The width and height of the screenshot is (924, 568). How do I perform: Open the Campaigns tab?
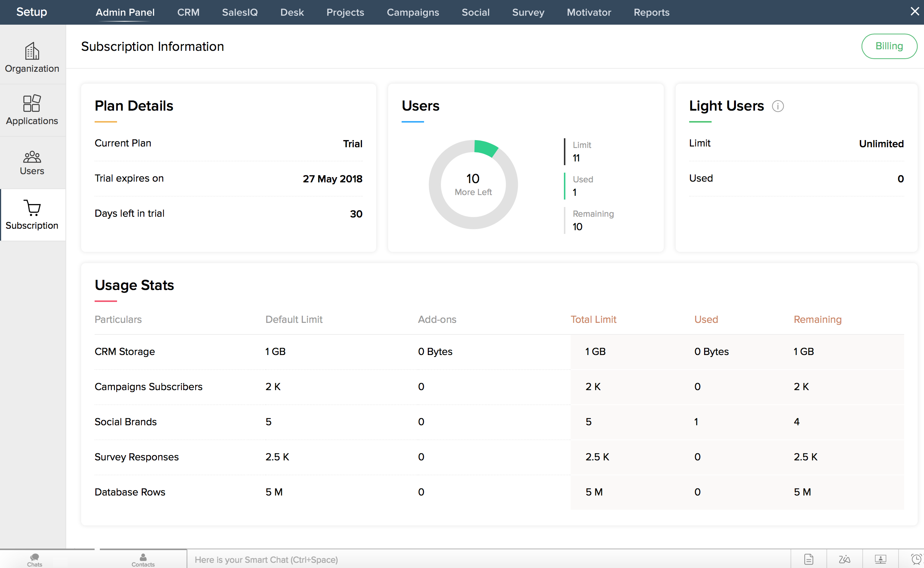pos(412,12)
